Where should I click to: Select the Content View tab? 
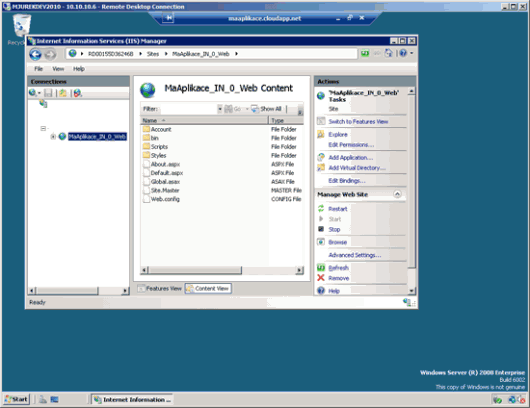(208, 288)
